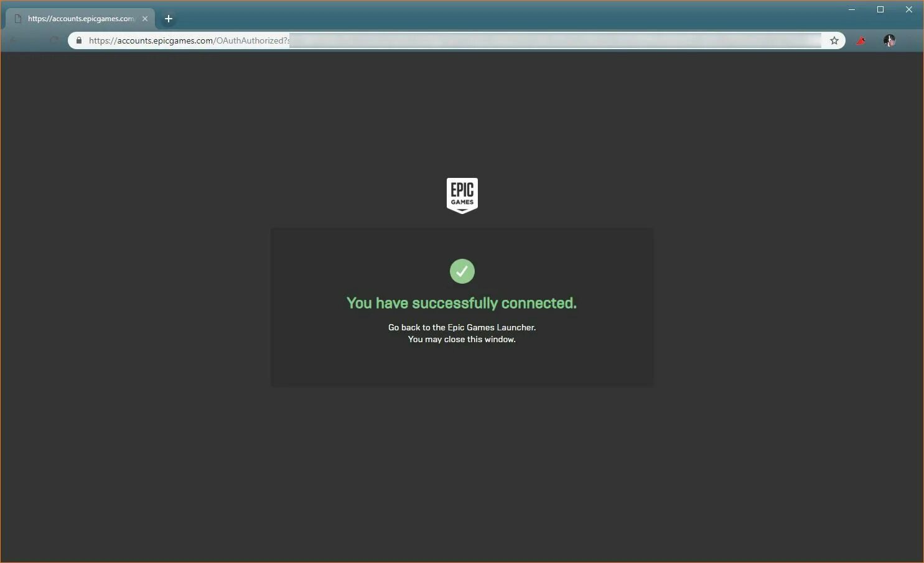Click the green checkmark success icon
This screenshot has height=563, width=924.
pos(462,271)
